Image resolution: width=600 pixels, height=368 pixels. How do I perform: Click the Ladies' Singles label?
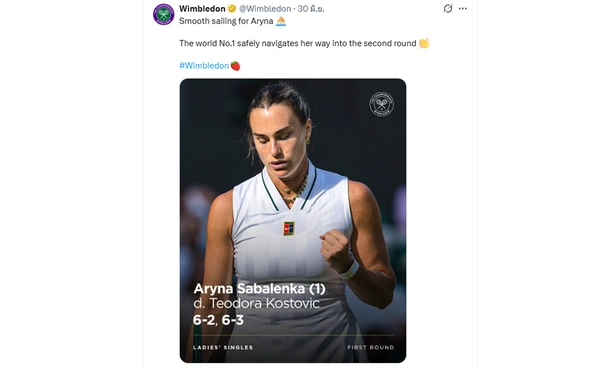click(x=223, y=347)
